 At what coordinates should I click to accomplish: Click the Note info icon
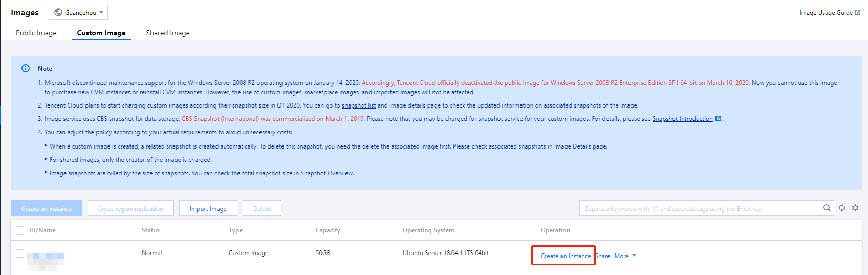26,68
